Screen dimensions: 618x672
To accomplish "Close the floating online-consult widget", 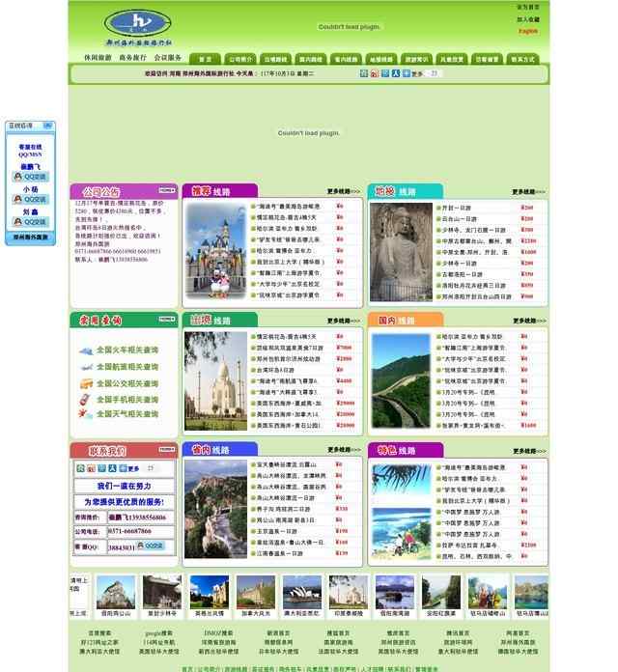I will [48, 126].
